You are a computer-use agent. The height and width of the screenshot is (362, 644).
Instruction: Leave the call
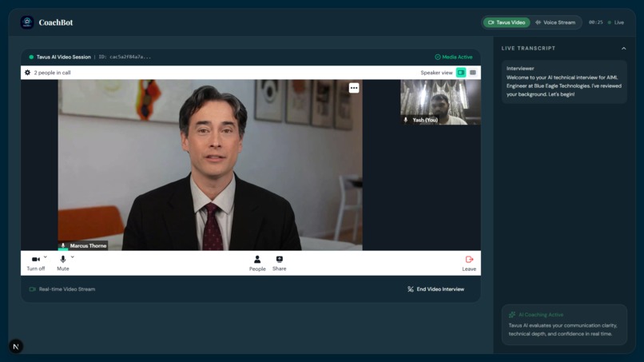469,264
